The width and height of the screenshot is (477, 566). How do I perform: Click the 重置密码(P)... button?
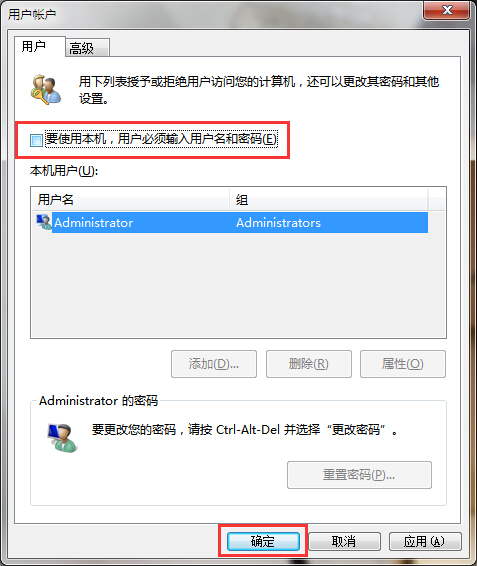tap(359, 475)
